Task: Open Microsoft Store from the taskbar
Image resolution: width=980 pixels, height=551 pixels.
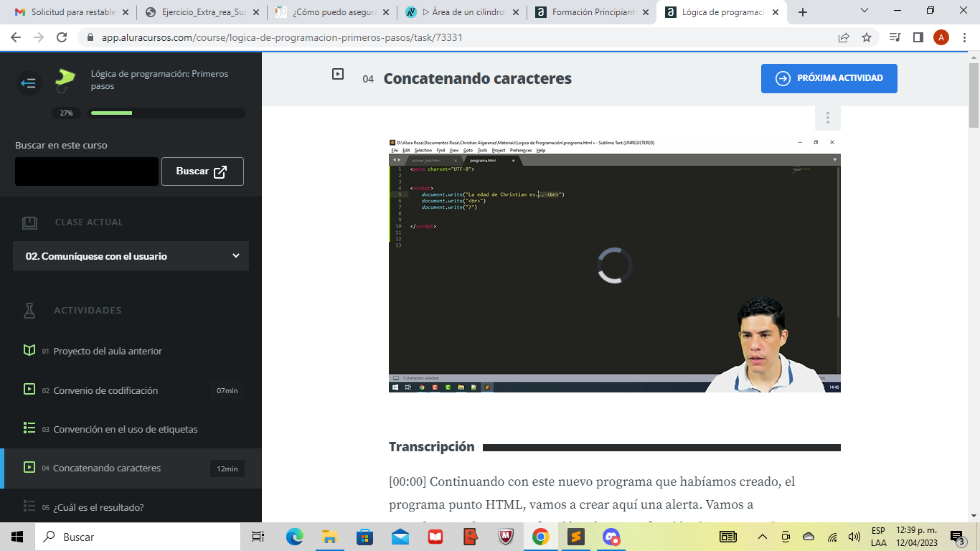Action: pyautogui.click(x=365, y=537)
